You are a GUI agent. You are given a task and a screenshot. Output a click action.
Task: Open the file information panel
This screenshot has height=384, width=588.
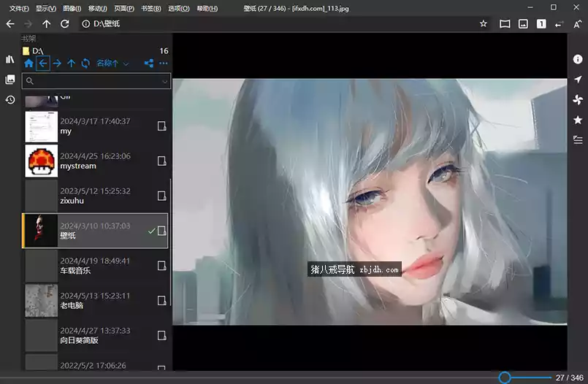(578, 59)
